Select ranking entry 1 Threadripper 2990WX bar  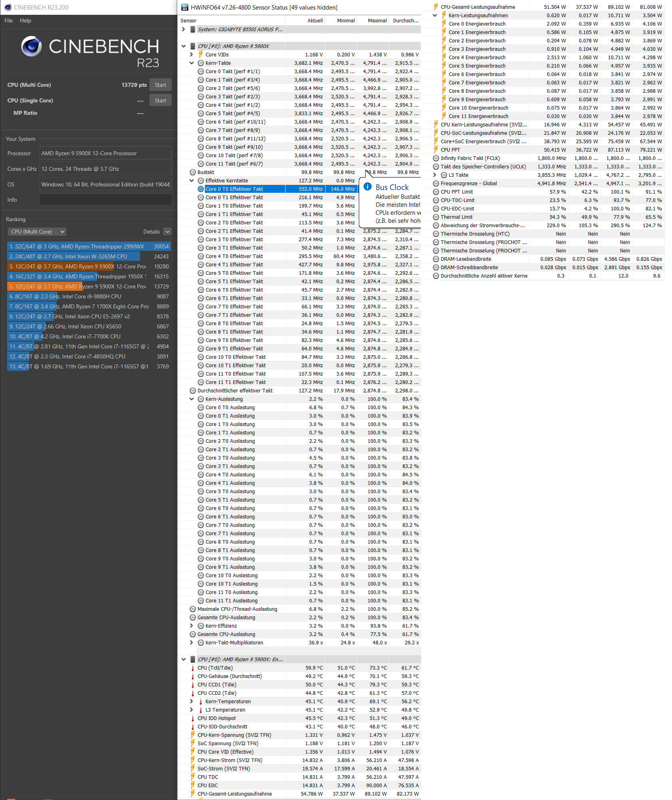[x=89, y=246]
